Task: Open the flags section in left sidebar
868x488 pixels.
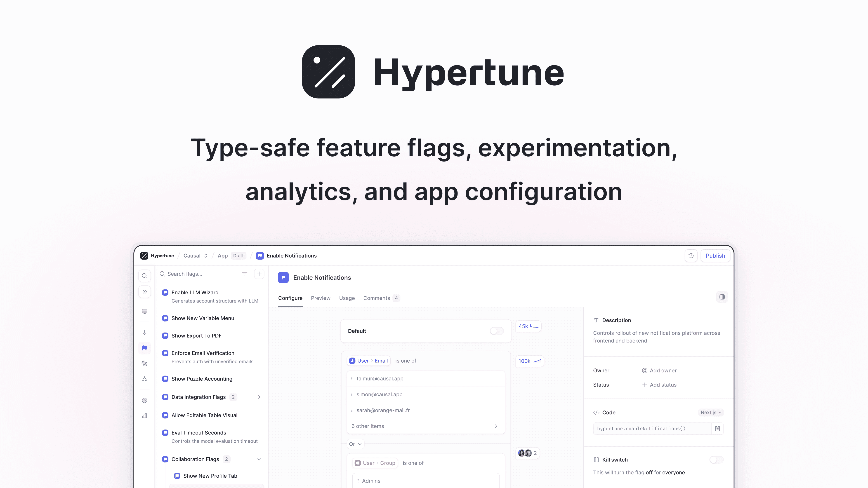Action: (145, 348)
